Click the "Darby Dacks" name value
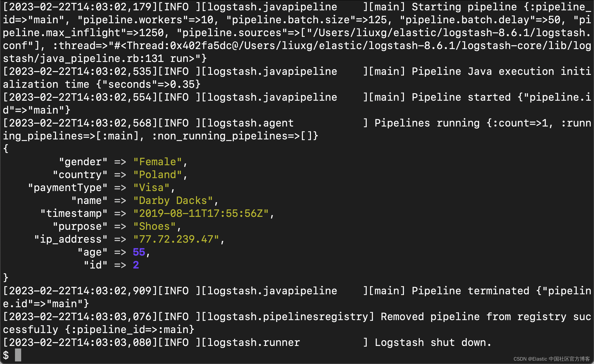The width and height of the screenshot is (594, 364). pos(173,201)
